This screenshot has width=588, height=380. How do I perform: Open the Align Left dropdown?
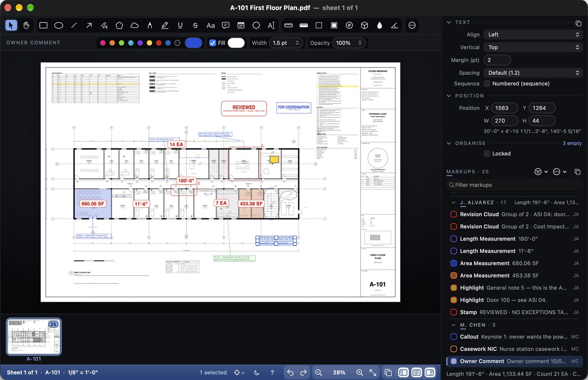[533, 35]
